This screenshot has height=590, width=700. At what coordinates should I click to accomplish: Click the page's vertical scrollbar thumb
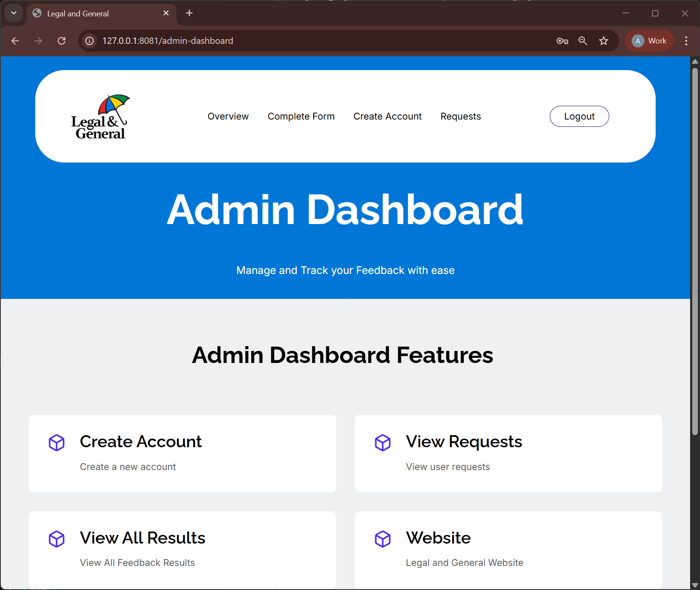point(694,249)
